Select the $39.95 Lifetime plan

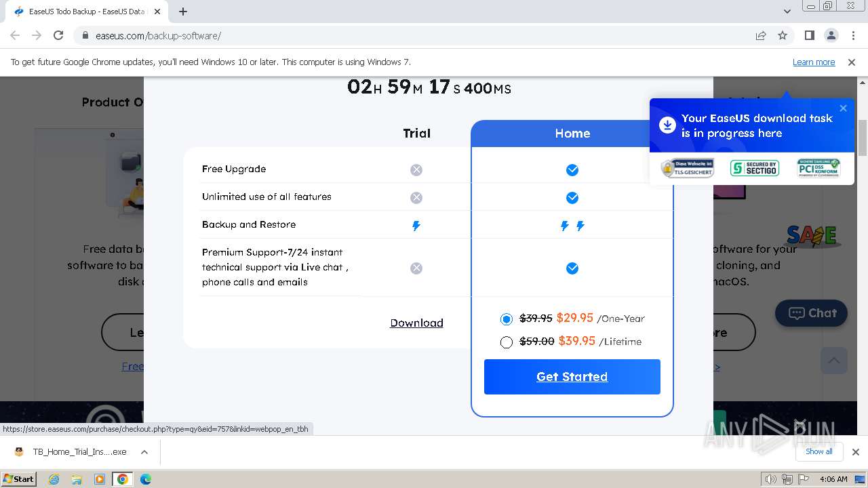pos(506,342)
